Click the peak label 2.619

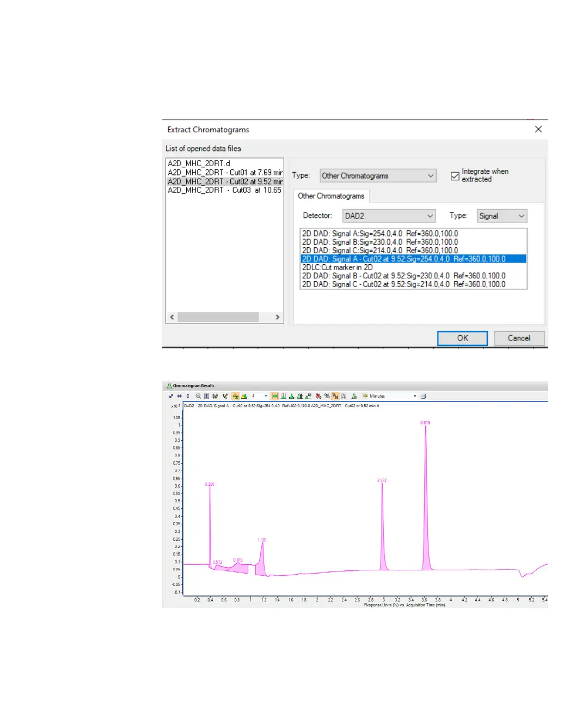[425, 423]
